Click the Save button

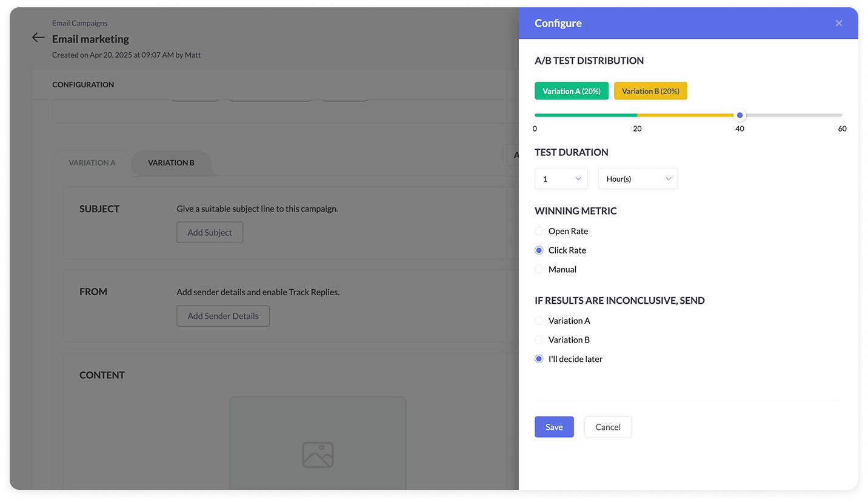coord(554,427)
